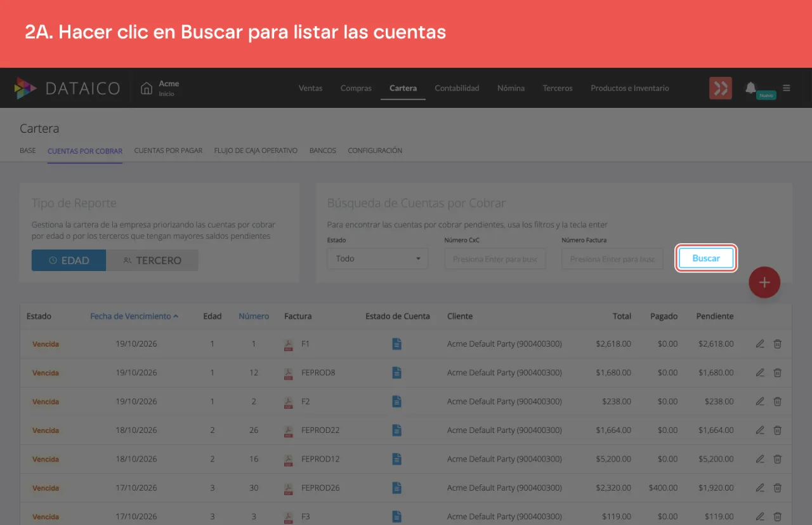Sort by Fecha de Vencimiento column
Image resolution: width=812 pixels, height=525 pixels.
tap(134, 316)
